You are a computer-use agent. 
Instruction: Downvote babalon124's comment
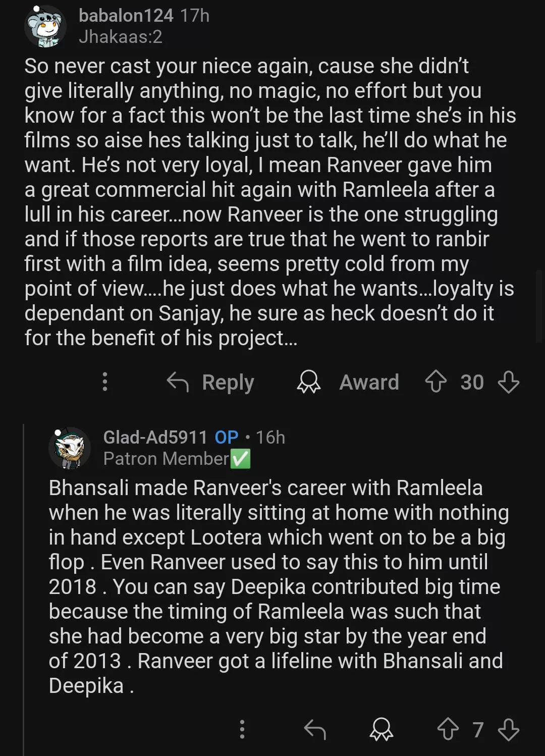click(508, 382)
